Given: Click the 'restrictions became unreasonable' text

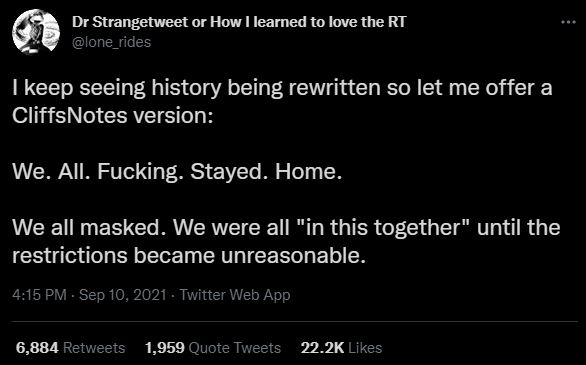Looking at the screenshot, I should pyautogui.click(x=188, y=256).
